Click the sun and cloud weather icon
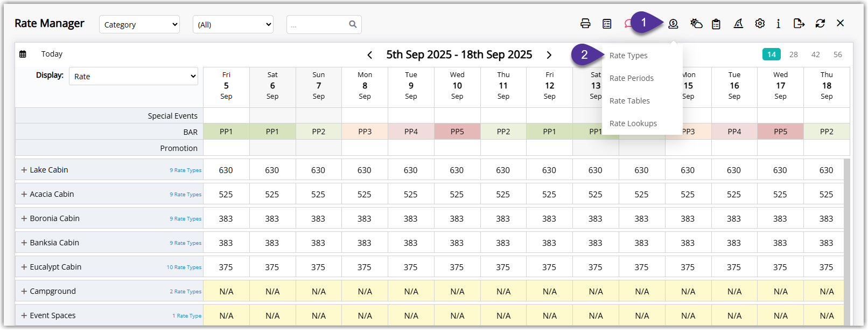 coord(696,23)
